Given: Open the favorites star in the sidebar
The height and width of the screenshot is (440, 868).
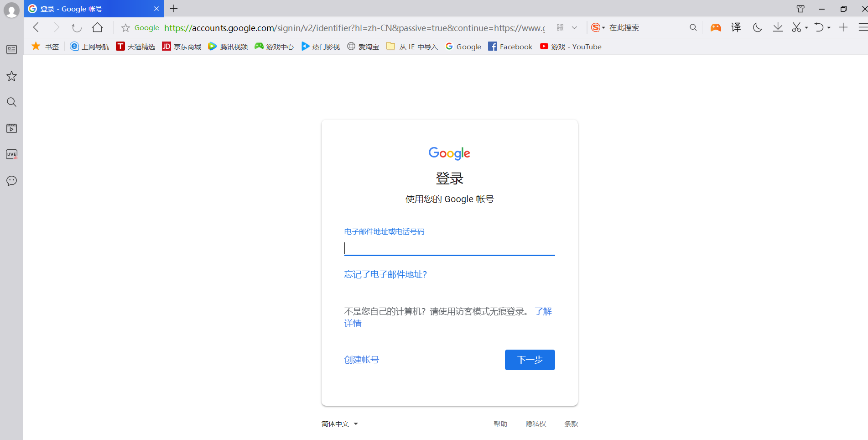Looking at the screenshot, I should pos(11,76).
